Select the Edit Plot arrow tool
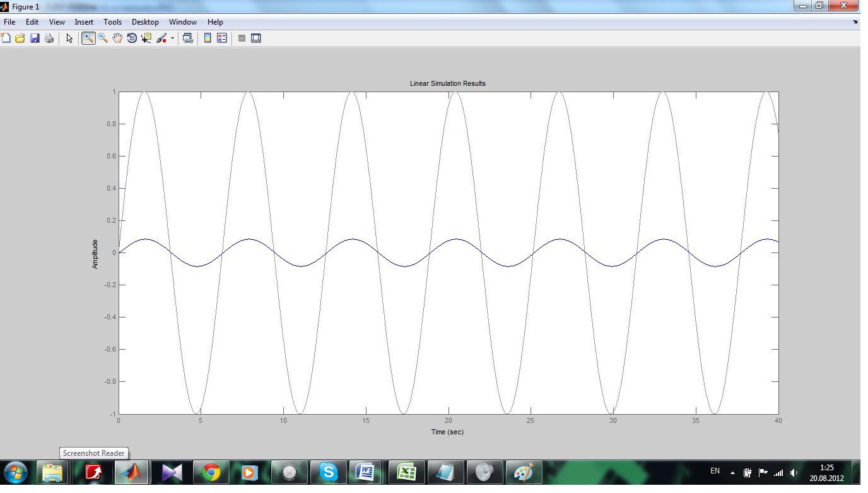868x493 pixels. (x=69, y=39)
